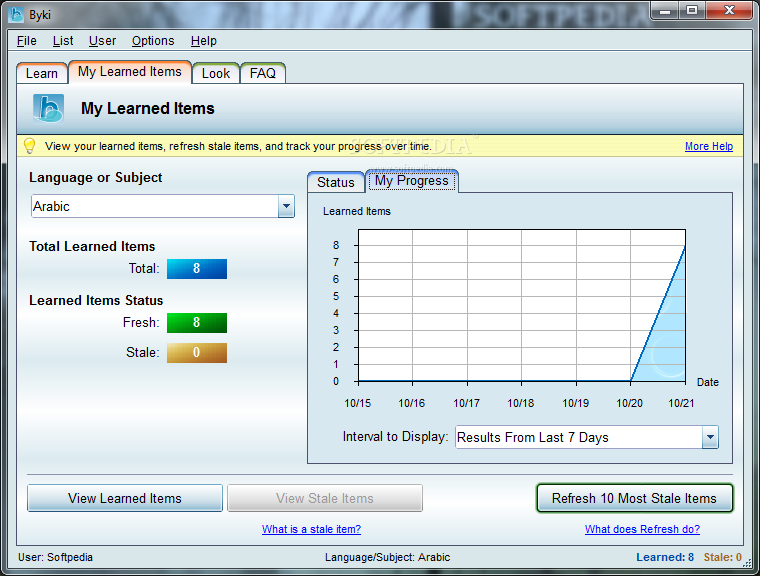760x576 pixels.
Task: Click the Language/Subject: Arabic status text
Action: point(387,557)
